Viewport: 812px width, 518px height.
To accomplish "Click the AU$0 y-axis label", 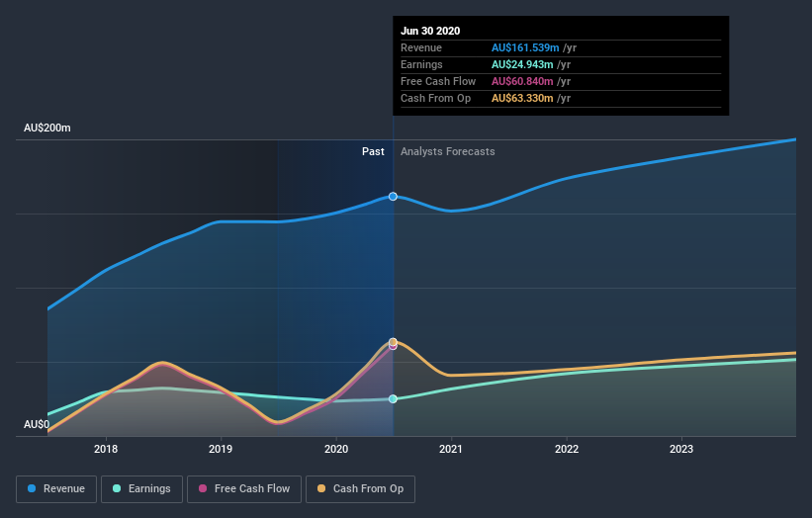I will tap(37, 424).
